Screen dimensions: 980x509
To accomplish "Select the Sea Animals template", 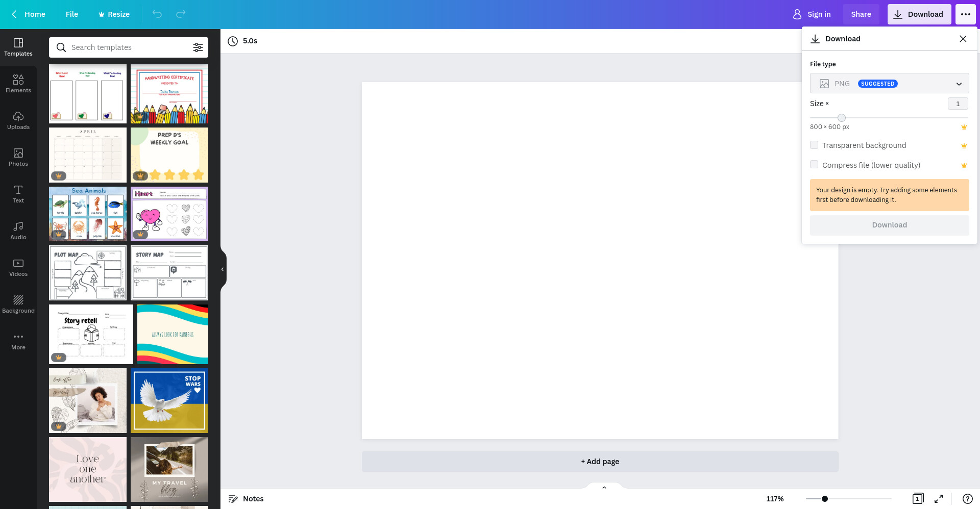I will tap(88, 214).
